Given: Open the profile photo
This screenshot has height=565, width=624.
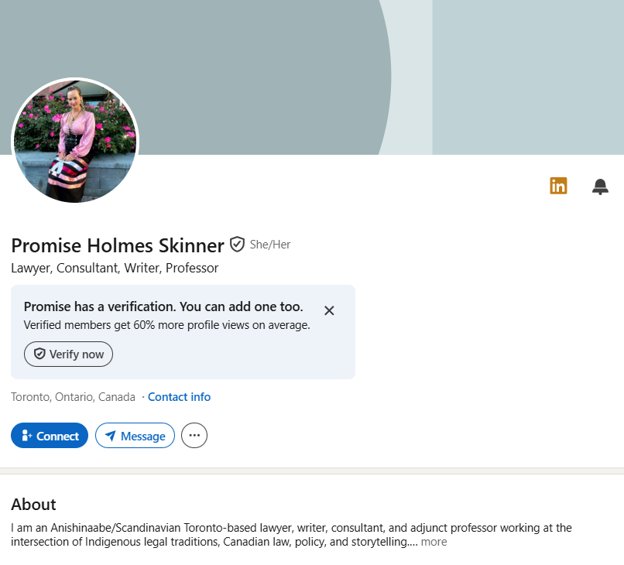Looking at the screenshot, I should (75, 140).
